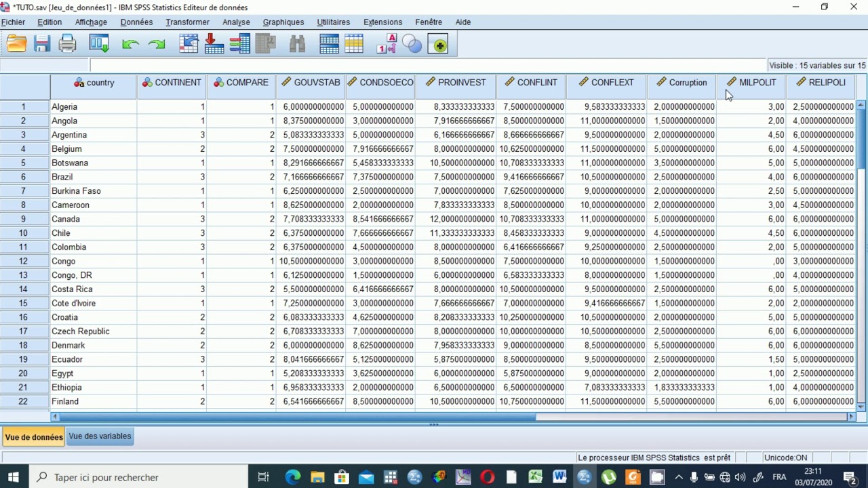This screenshot has height=488, width=868.
Task: Open the Recall recent dialogs icon
Action: (99, 44)
